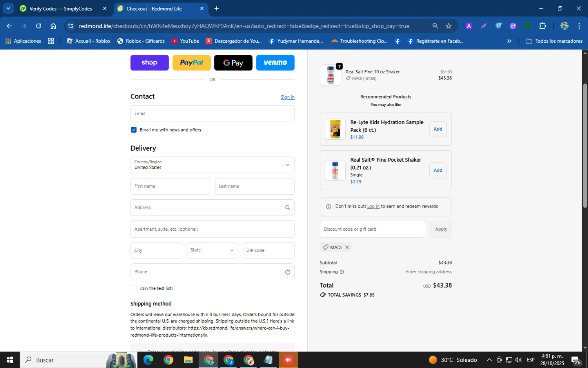Add Real Salt Fine Pocket Shaker

point(438,170)
